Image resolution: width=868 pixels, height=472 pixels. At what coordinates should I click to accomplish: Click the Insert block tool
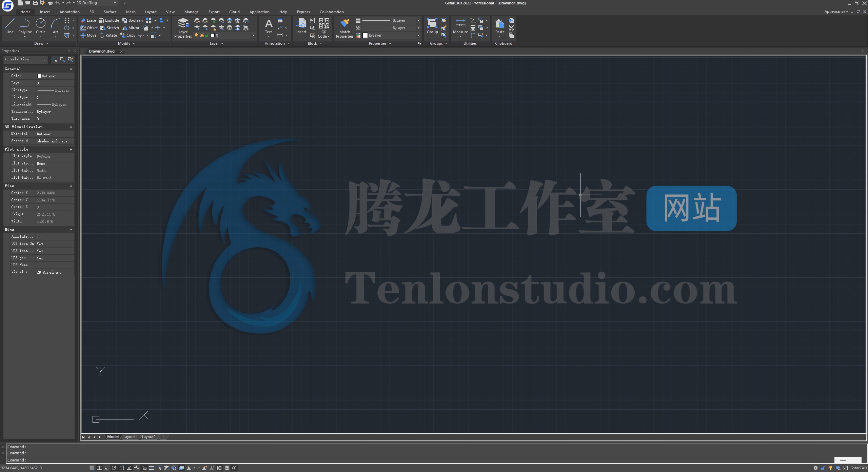point(301,26)
